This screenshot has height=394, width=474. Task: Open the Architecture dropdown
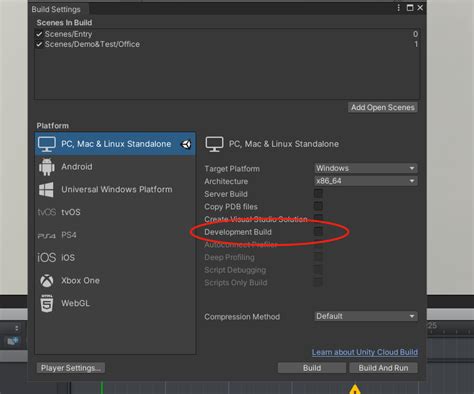366,181
